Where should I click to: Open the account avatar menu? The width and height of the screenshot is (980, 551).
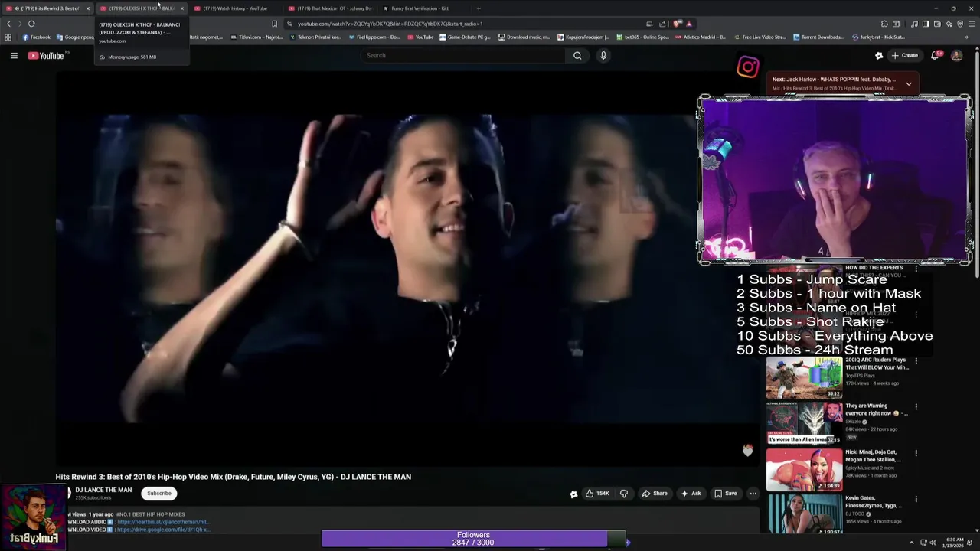click(956, 55)
